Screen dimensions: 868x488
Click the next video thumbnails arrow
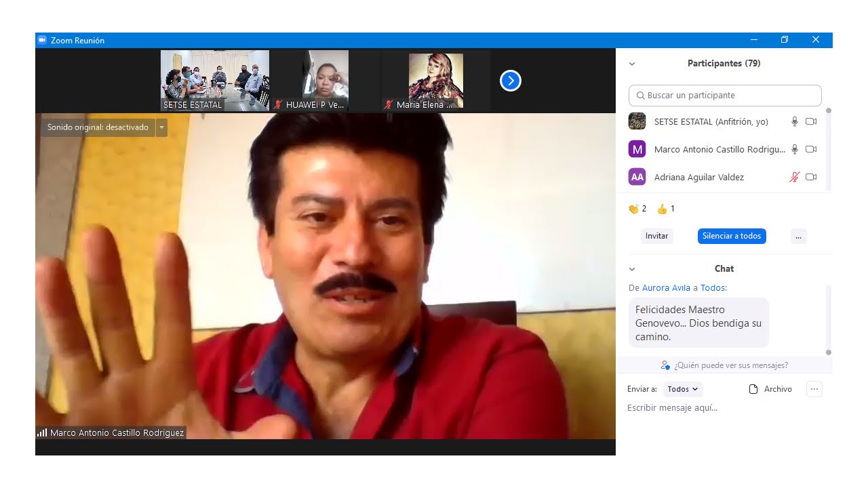point(510,81)
